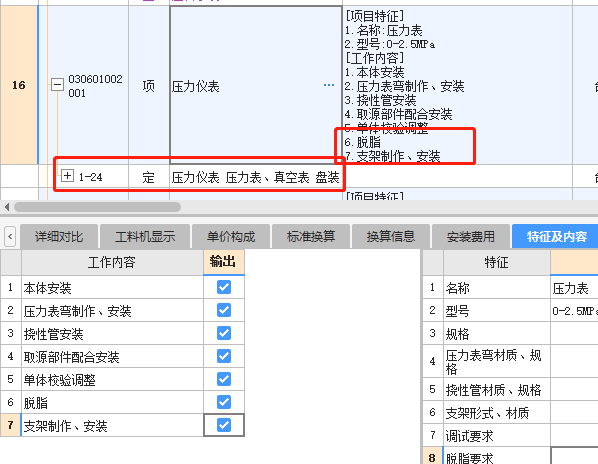The width and height of the screenshot is (598, 464).
Task: Switch to 标准换算 tab
Action: coord(311,236)
